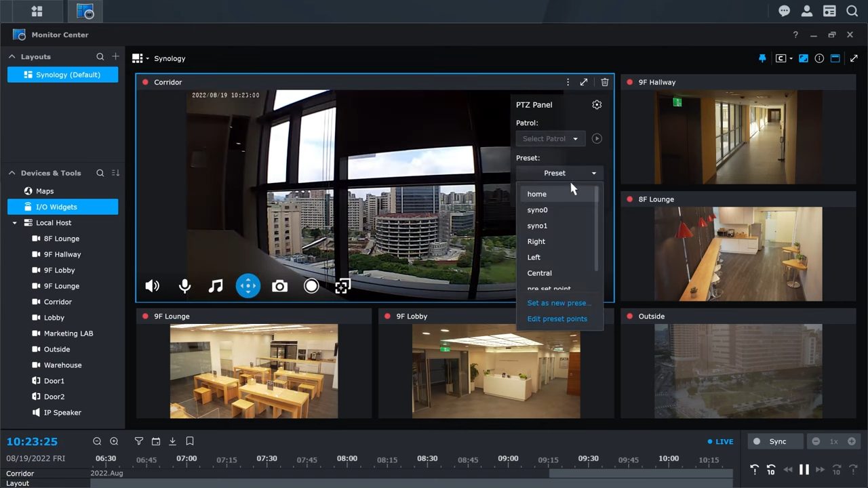This screenshot has width=868, height=488.
Task: Toggle the pin icon in top toolbar
Action: click(762, 58)
